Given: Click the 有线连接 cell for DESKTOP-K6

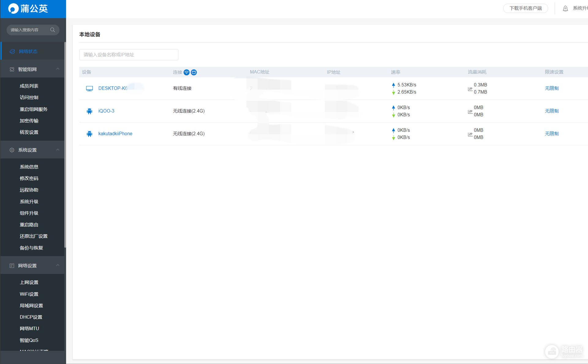Looking at the screenshot, I should tap(182, 88).
